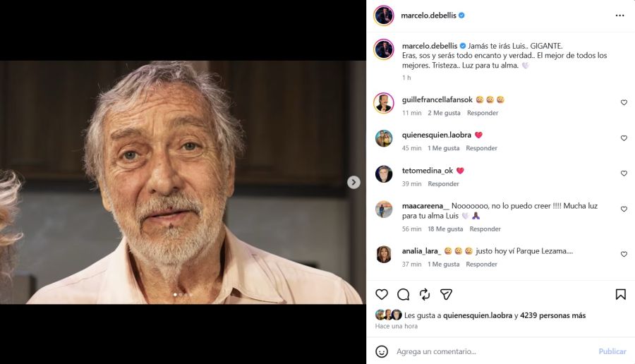Like tetomedina_ok's comment
The width and height of the screenshot is (635, 364).
pos(624,174)
